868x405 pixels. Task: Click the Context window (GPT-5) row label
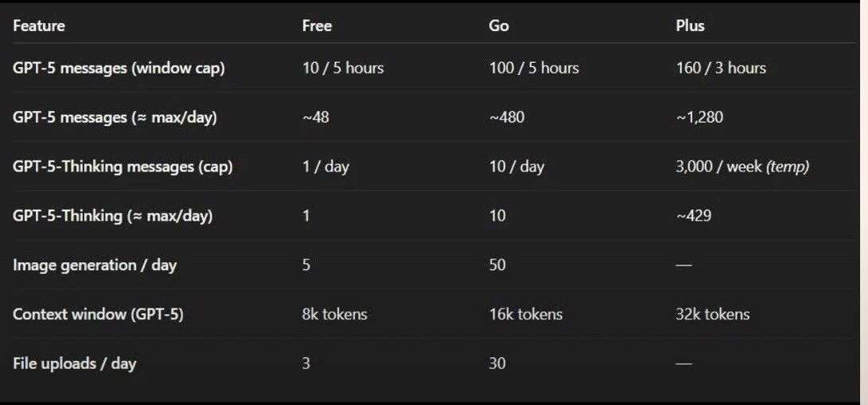tap(98, 314)
